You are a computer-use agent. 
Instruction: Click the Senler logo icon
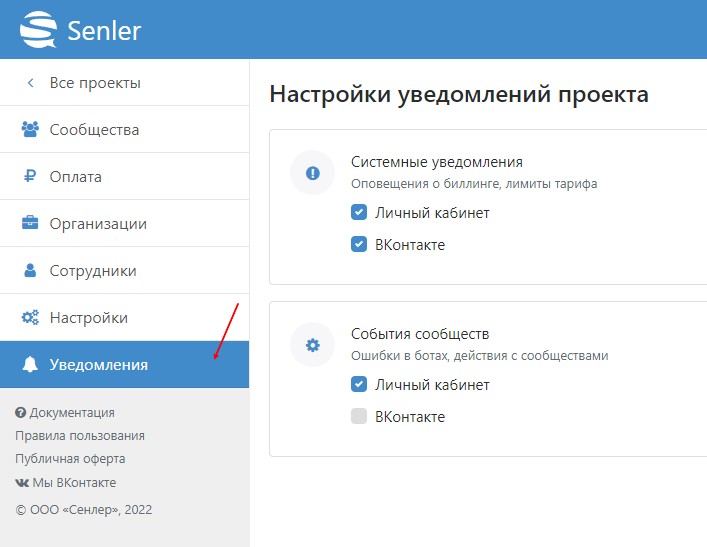tap(39, 29)
